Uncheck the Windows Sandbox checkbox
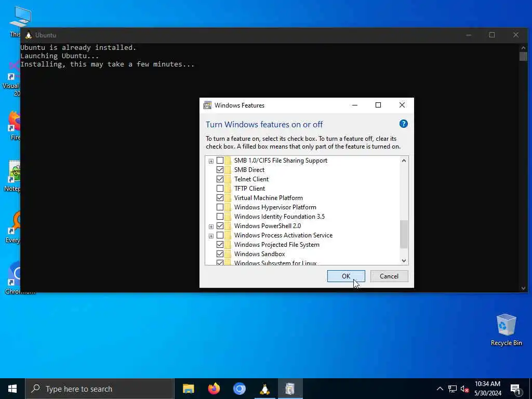The image size is (532, 399). (x=220, y=254)
